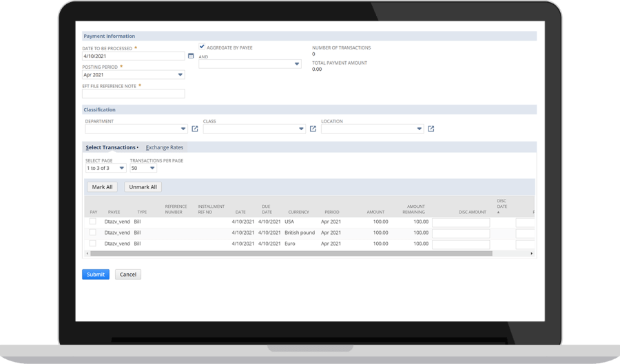This screenshot has height=364, width=620.
Task: Check Pay box for the British pound bill
Action: click(92, 233)
